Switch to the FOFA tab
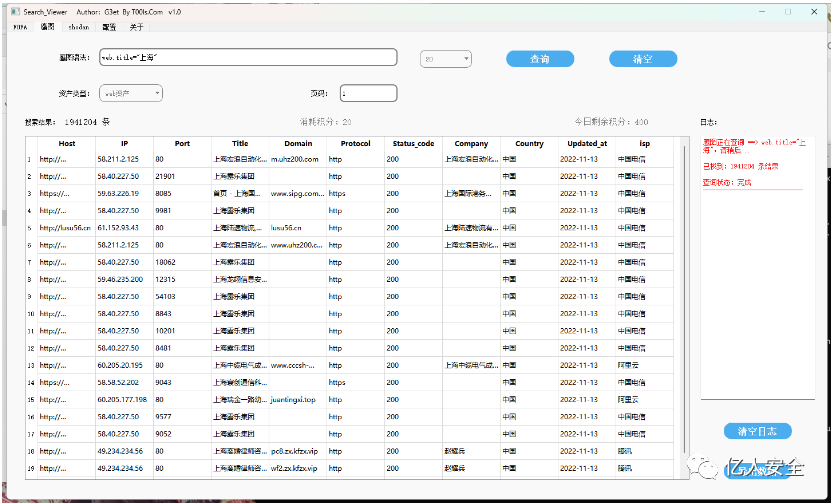Screen dimensions: 831x503 click(20, 27)
